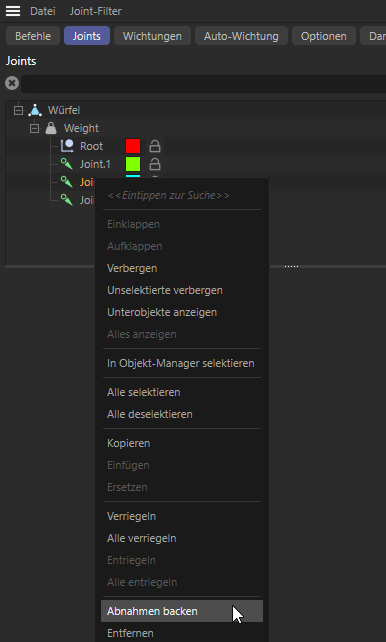Toggle the lock icon for Root
This screenshot has height=642, width=386.
click(x=155, y=146)
